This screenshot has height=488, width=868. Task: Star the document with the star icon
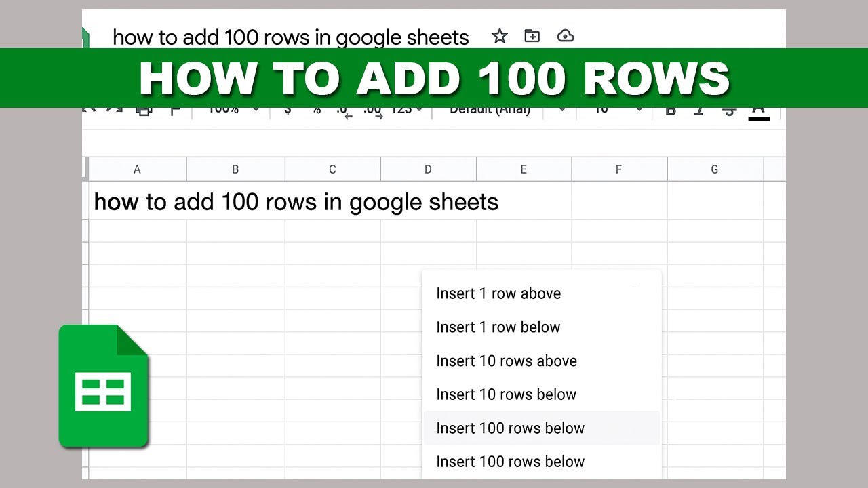click(x=500, y=36)
